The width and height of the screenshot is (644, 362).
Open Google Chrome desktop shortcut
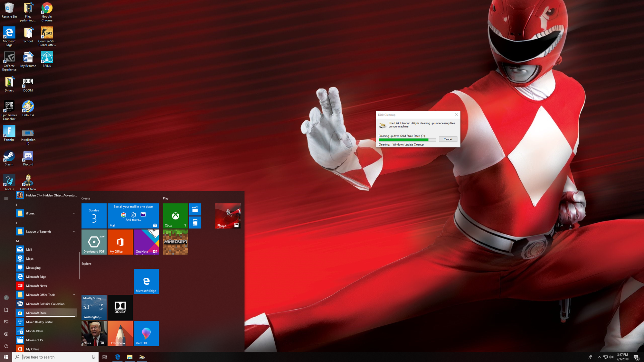tap(47, 12)
